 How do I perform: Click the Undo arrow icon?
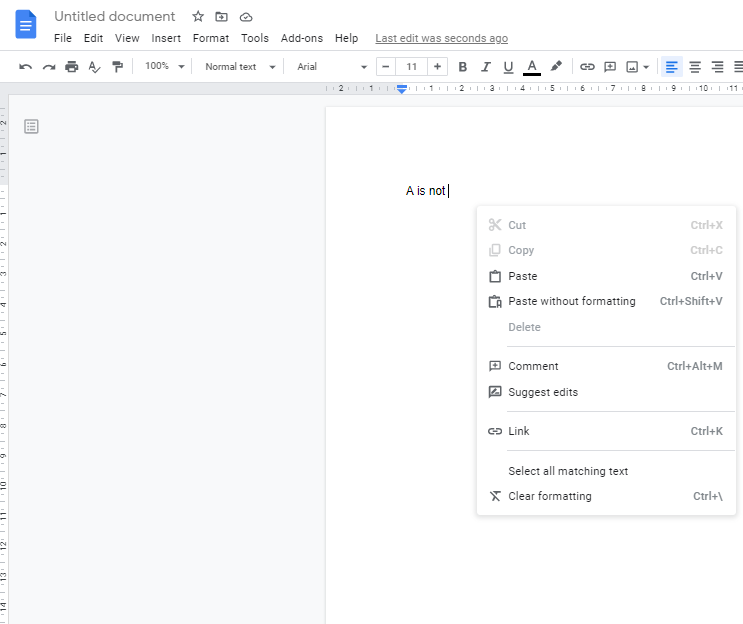(x=26, y=67)
